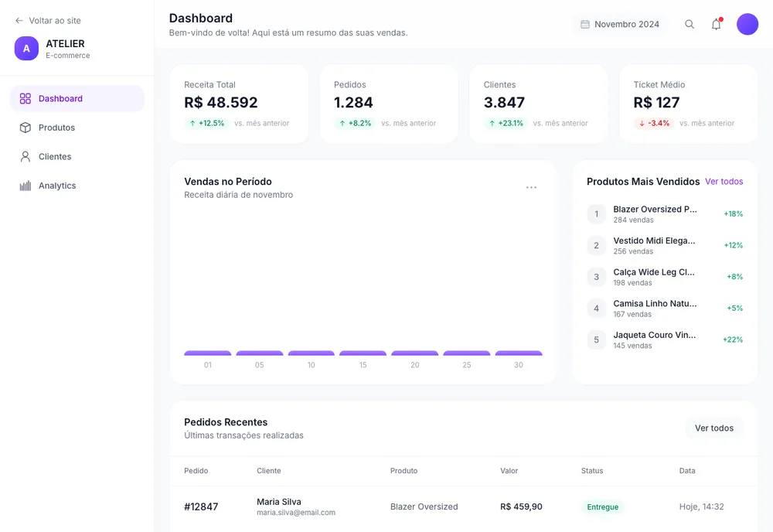Click the Ver todos button in Pedidos Recentes
The image size is (773, 532).
[x=713, y=428]
